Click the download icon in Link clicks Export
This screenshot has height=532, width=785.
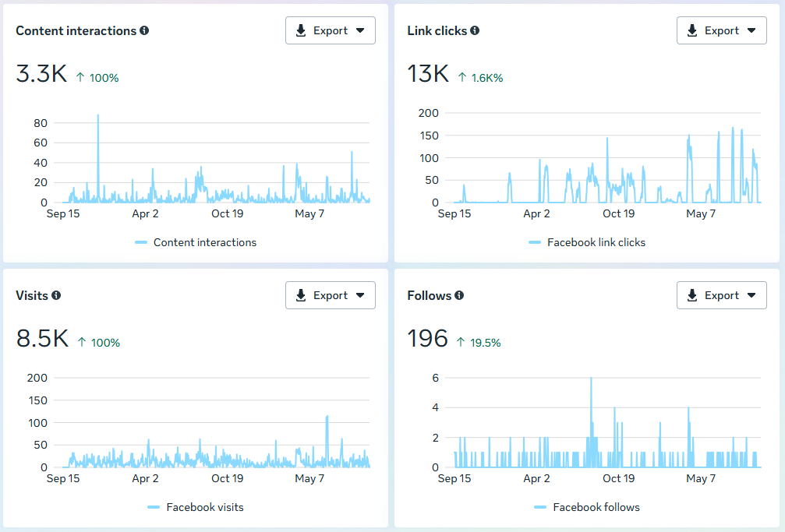tap(692, 30)
